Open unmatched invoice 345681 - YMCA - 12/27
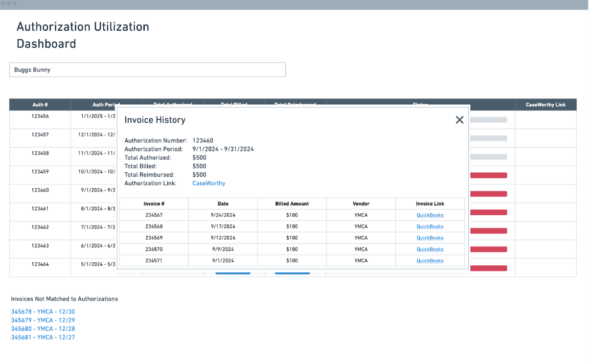 click(43, 337)
